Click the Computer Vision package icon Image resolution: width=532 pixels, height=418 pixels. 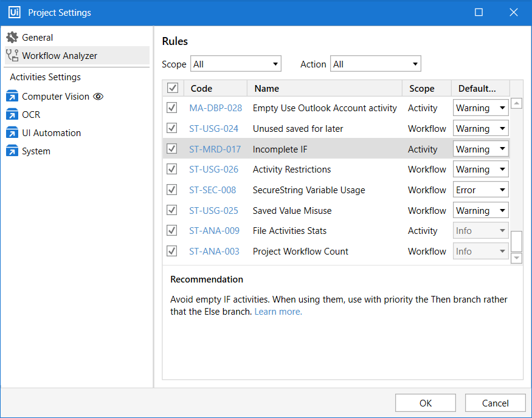(x=12, y=97)
